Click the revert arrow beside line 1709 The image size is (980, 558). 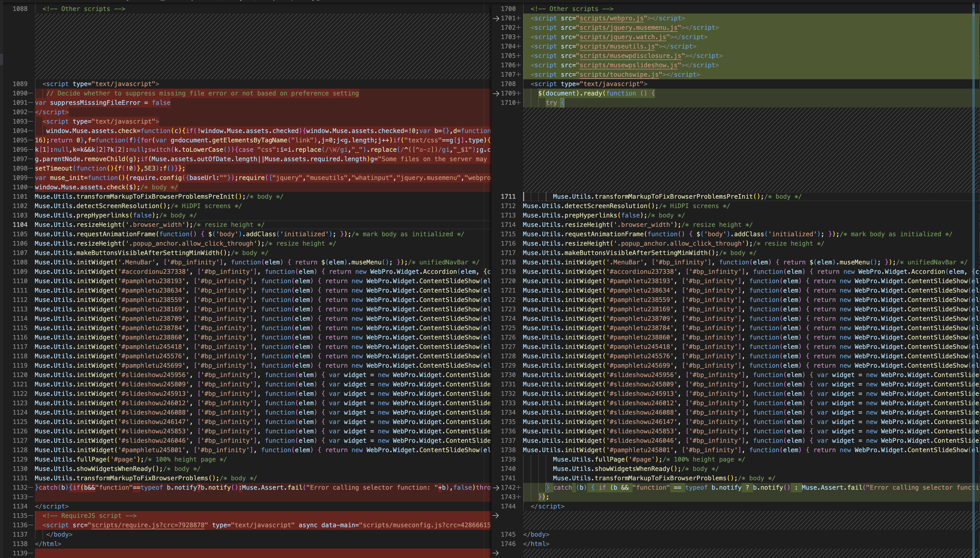(x=495, y=94)
